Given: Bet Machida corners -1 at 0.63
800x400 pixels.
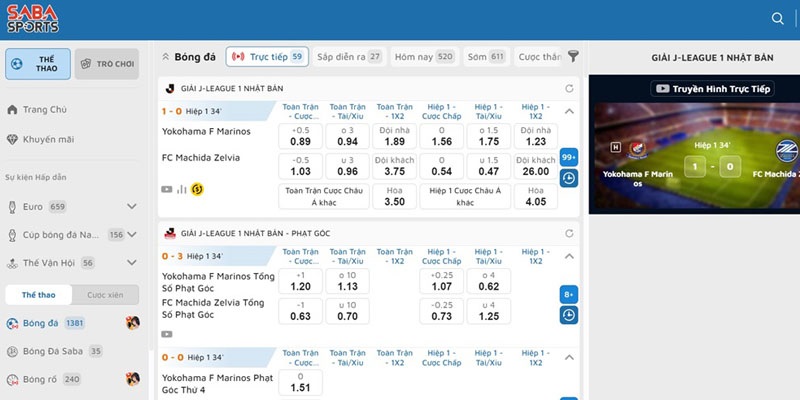Looking at the screenshot, I should (301, 311).
